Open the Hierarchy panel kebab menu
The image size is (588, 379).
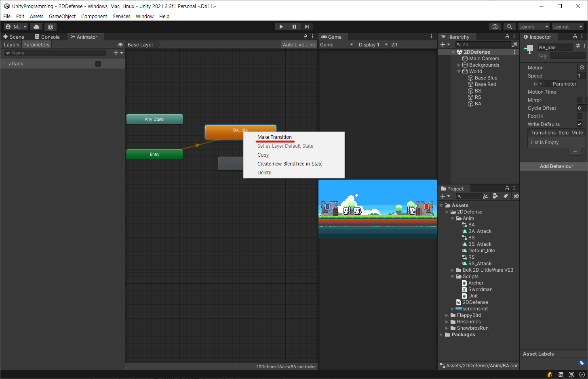coord(514,36)
